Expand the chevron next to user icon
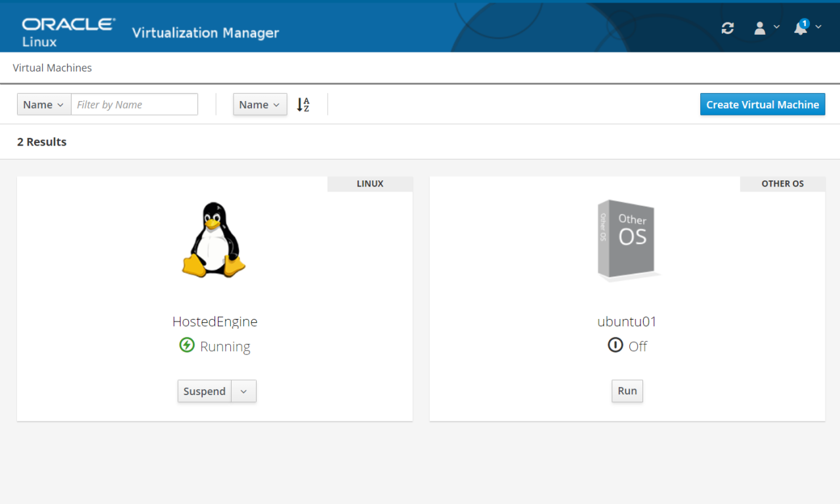Viewport: 840px width, 504px height. pos(776,27)
